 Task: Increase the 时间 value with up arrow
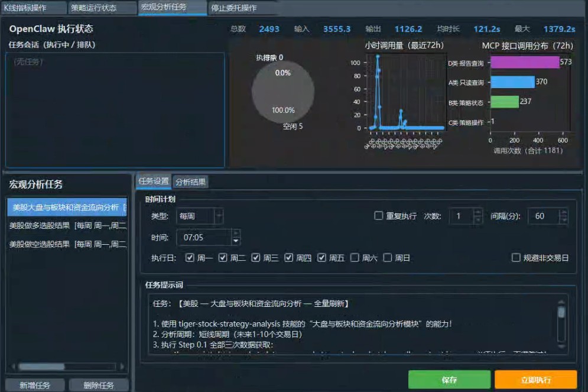pyautogui.click(x=236, y=233)
